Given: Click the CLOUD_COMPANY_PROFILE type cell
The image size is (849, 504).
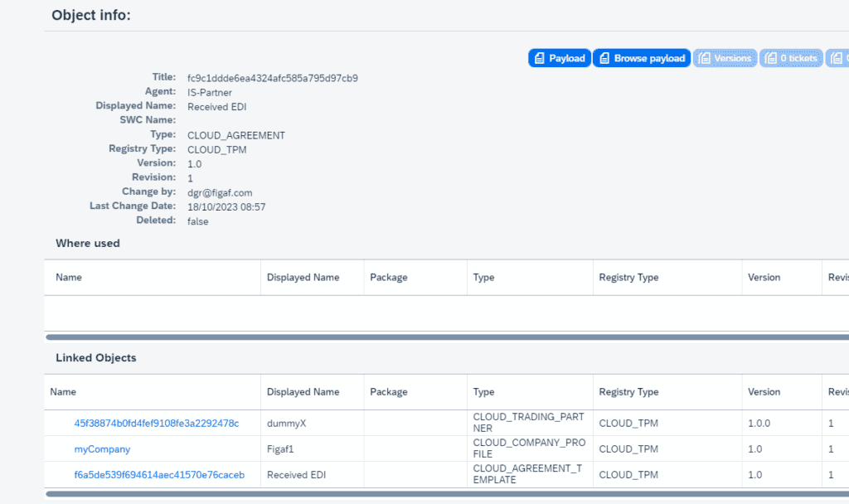Looking at the screenshot, I should coord(529,448).
